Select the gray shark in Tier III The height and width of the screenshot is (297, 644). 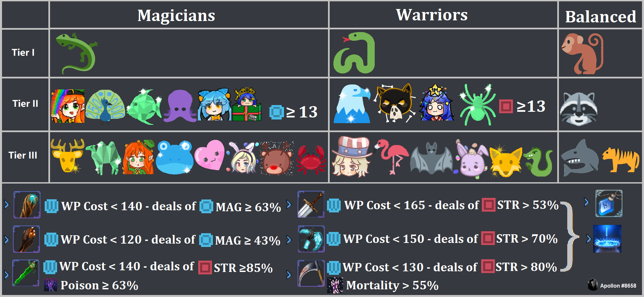click(579, 158)
